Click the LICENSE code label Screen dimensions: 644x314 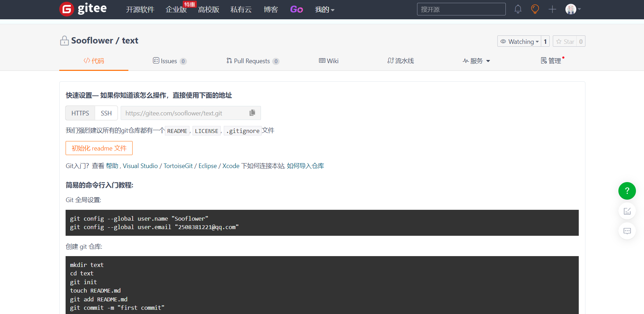pyautogui.click(x=207, y=131)
